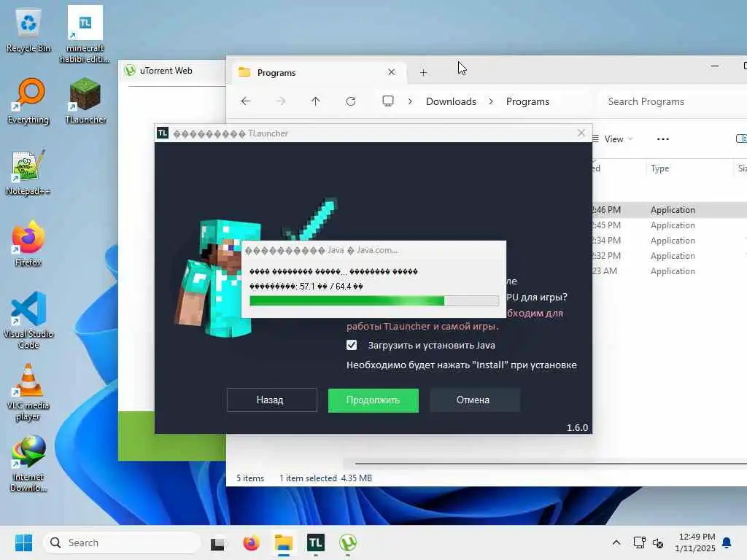Expand the chevron after Downloads in address bar
Viewport: 747px width, 560px height.
point(491,101)
